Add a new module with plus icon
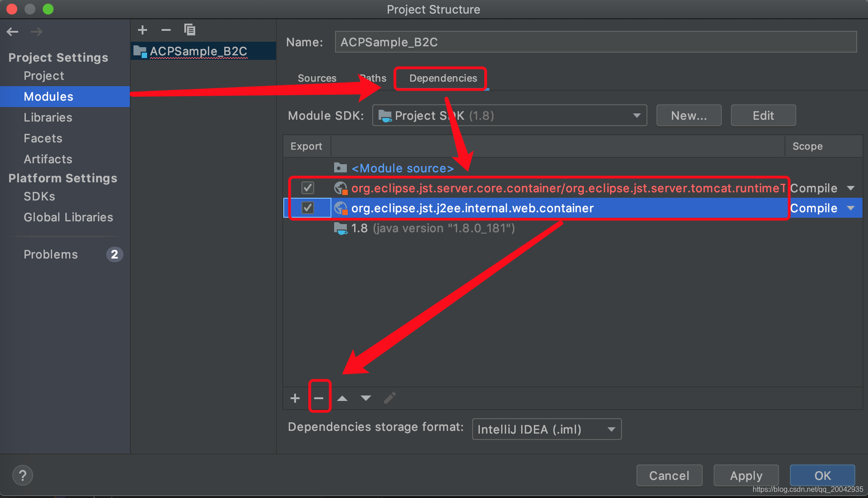The image size is (868, 498). 143,30
